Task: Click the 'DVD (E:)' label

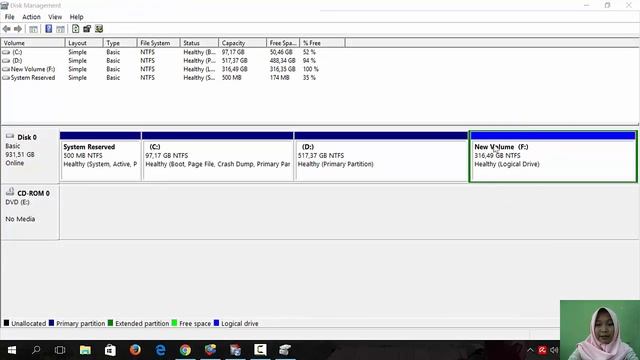Action: [18, 202]
